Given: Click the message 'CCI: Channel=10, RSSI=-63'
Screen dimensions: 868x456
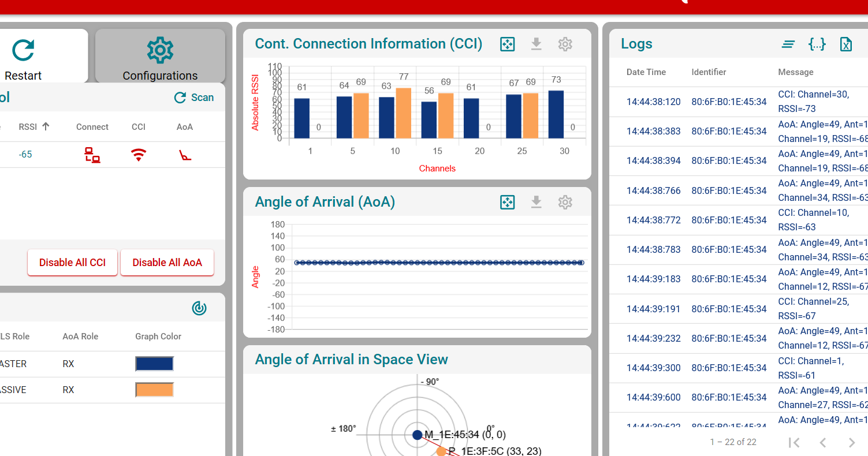Looking at the screenshot, I should point(814,220).
